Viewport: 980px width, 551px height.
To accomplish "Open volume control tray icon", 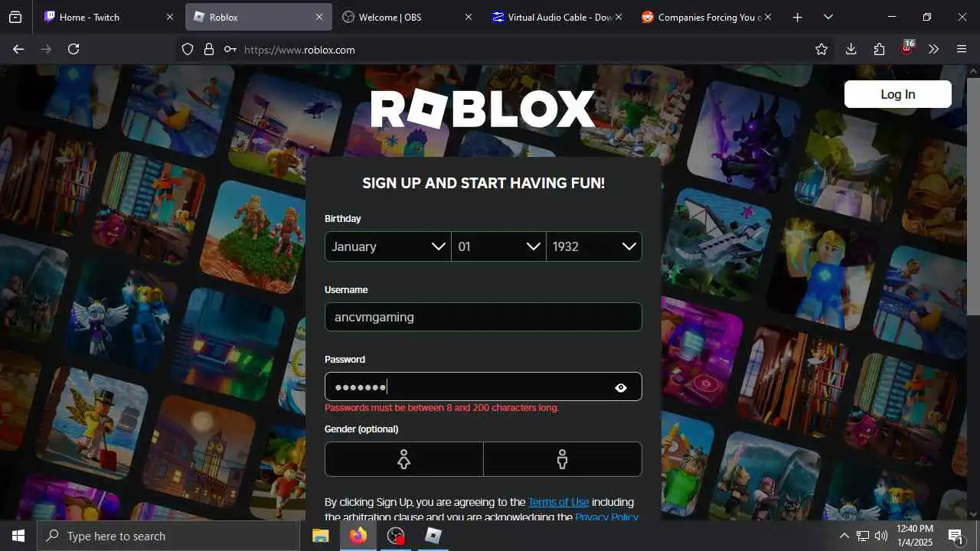I will click(x=881, y=536).
